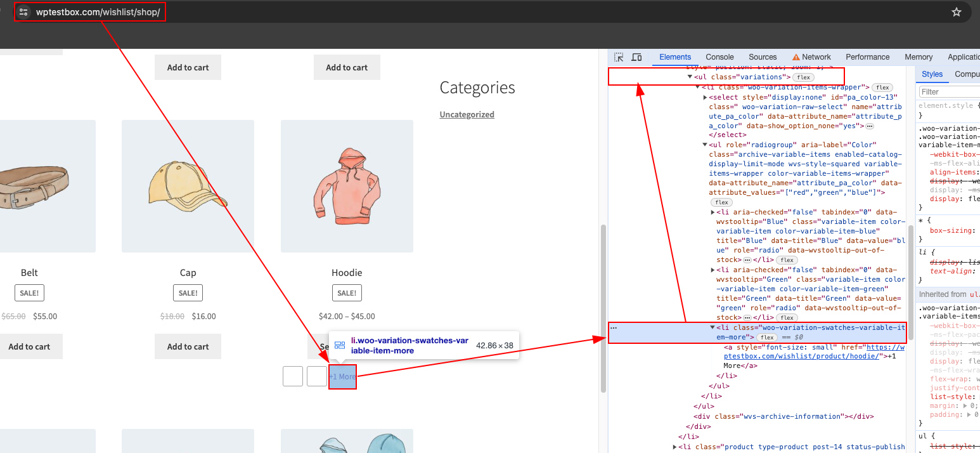Toggle flex badge on woo-variation-items-wrapper li

coord(881,88)
